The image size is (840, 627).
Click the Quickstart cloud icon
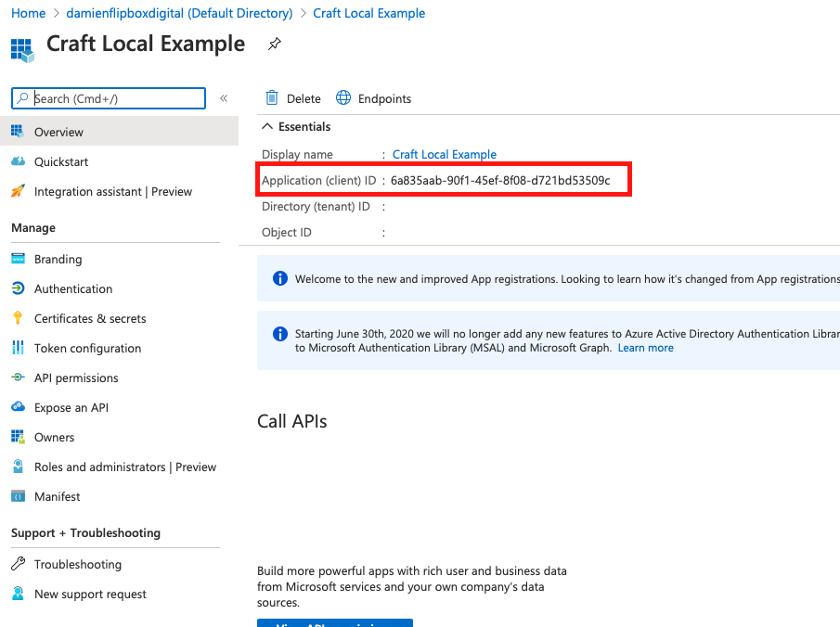(18, 161)
